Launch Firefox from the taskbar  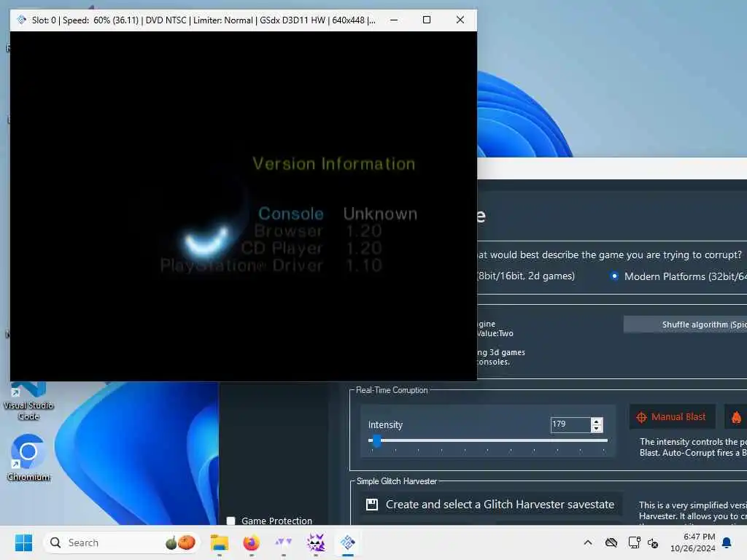(251, 542)
